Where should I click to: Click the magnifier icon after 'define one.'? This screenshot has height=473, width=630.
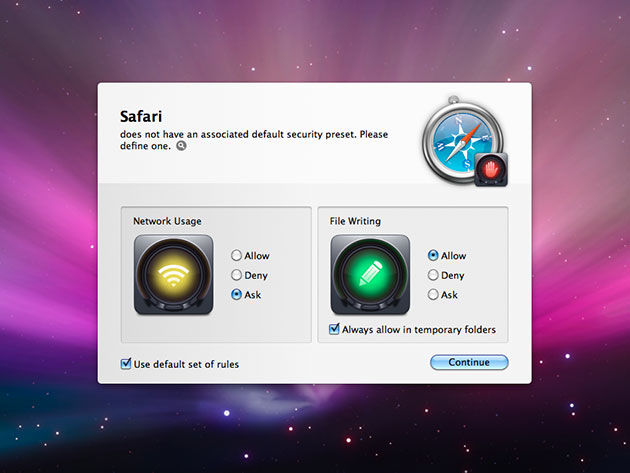182,146
